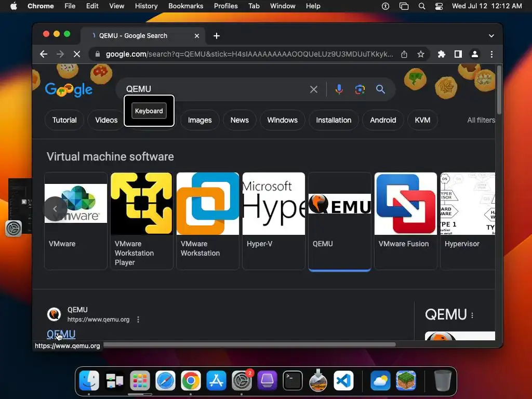Start voice search with microphone icon
This screenshot has height=399, width=532.
pyautogui.click(x=339, y=89)
